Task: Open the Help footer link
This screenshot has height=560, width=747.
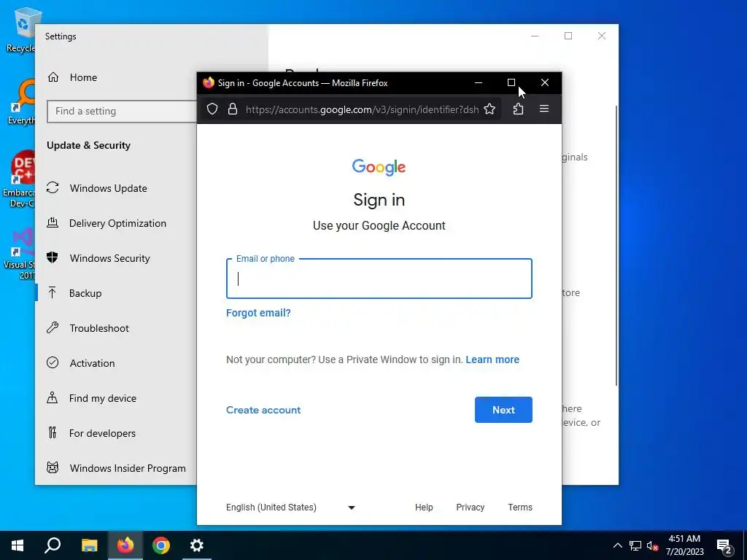Action: coord(424,507)
